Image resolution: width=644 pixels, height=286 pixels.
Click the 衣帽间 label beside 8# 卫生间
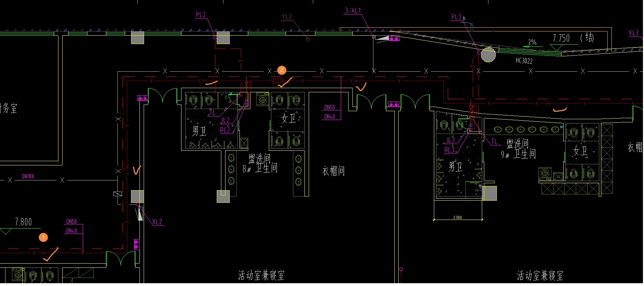click(334, 171)
